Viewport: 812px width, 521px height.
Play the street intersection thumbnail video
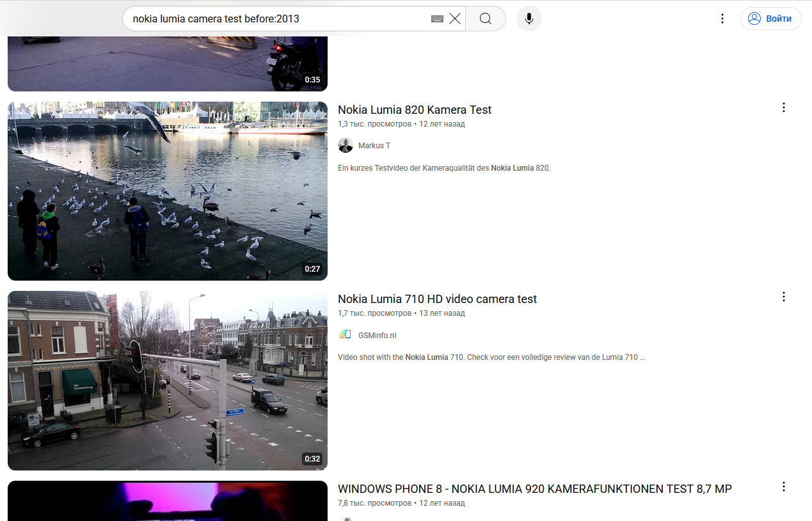[x=168, y=380]
